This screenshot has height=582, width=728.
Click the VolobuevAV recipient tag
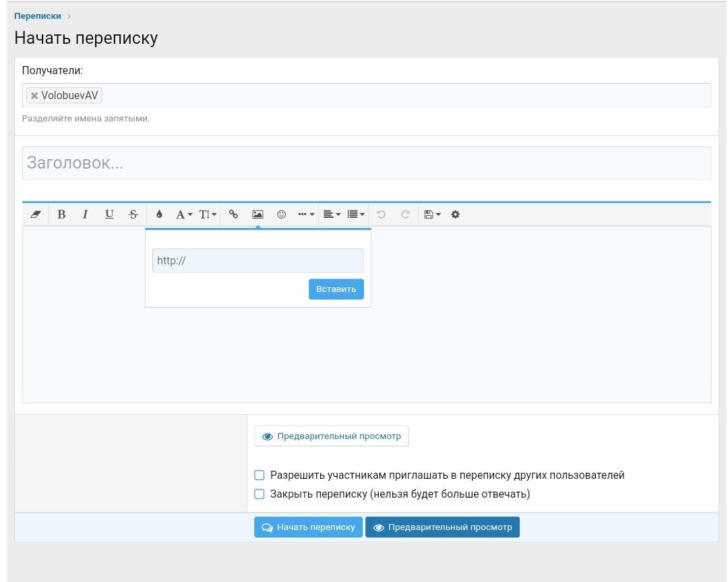click(x=64, y=95)
